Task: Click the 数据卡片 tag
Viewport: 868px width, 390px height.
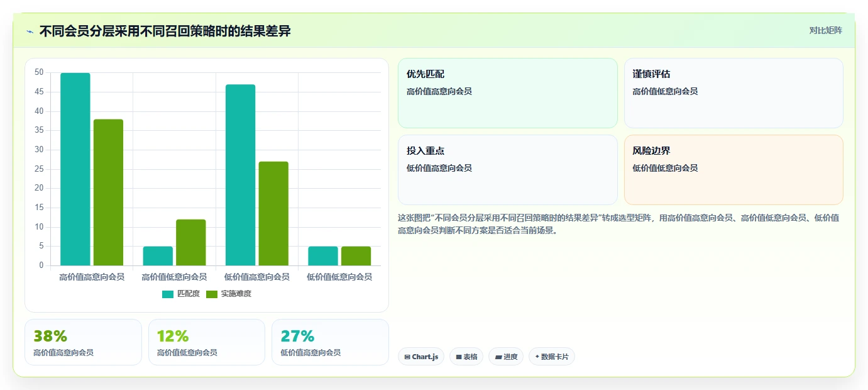Action: (x=552, y=357)
